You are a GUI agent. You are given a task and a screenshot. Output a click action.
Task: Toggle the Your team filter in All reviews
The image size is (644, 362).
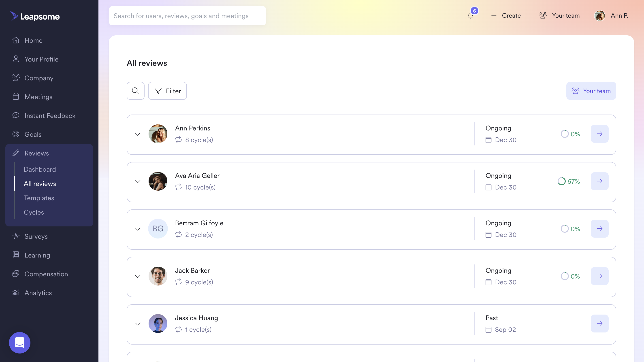pos(591,91)
